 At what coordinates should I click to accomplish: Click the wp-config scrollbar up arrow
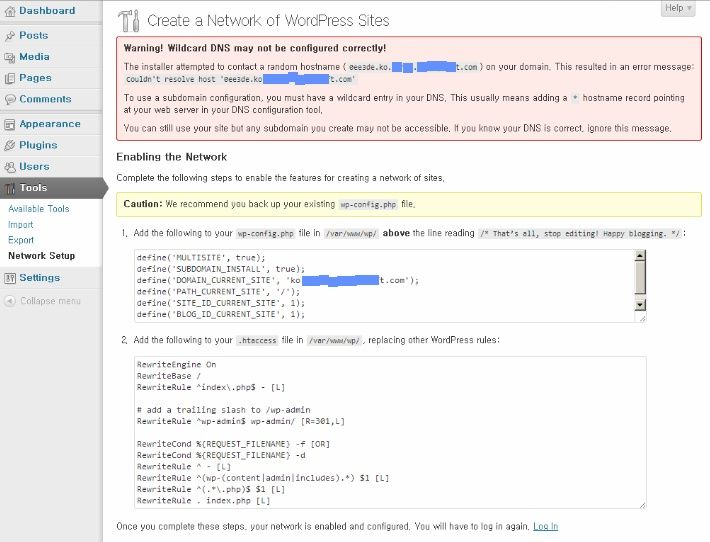640,255
